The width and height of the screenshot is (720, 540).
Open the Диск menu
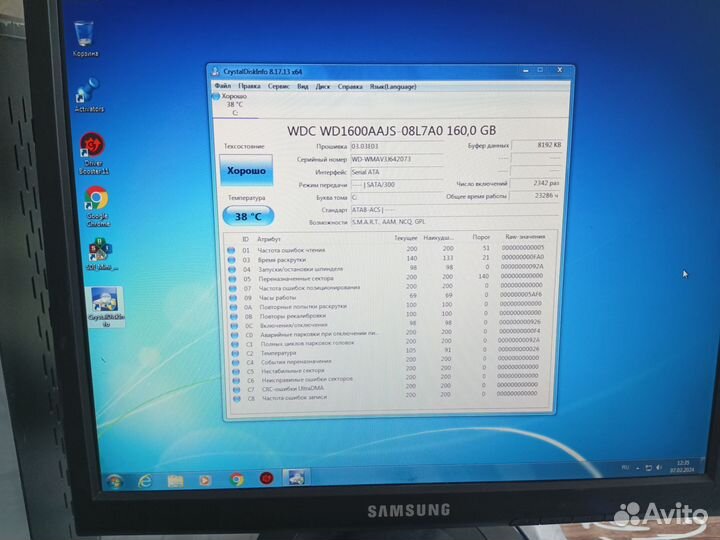[x=323, y=86]
